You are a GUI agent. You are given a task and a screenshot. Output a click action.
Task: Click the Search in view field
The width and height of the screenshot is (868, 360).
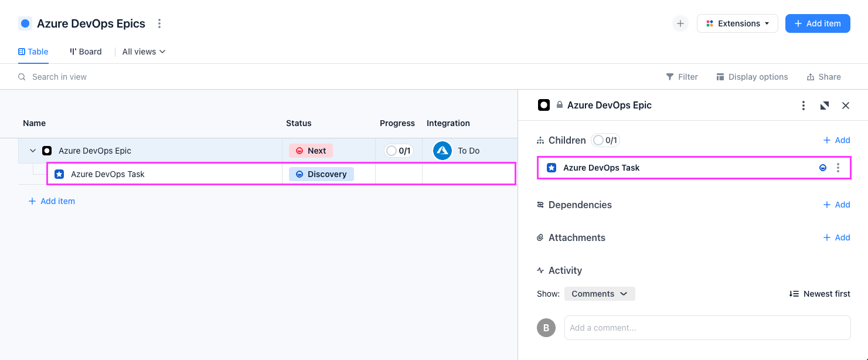click(59, 77)
